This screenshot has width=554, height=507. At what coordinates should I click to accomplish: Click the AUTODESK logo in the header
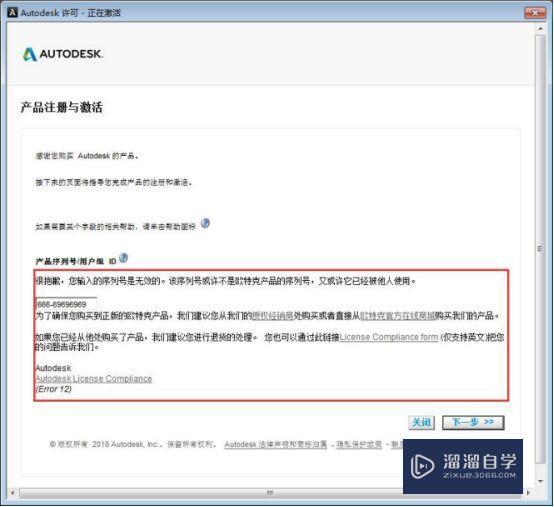coord(63,54)
